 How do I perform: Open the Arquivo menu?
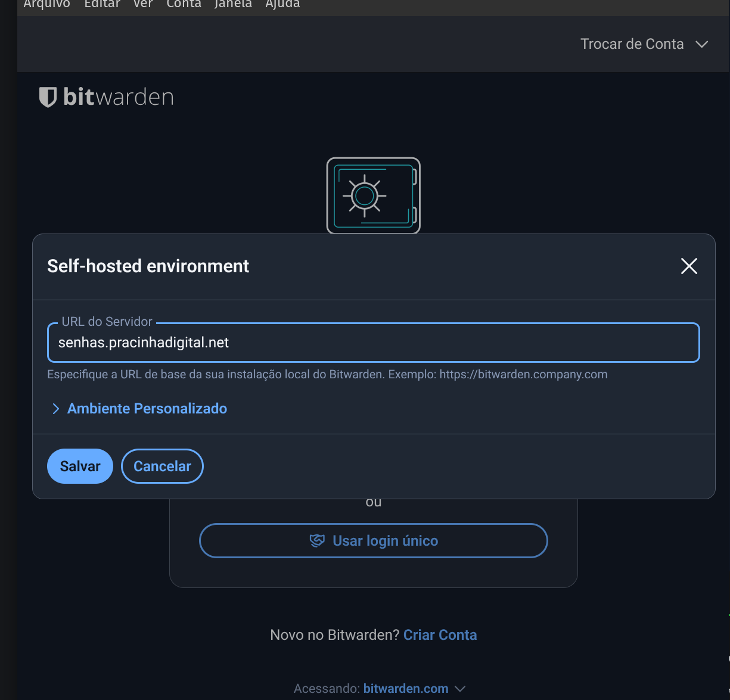tap(46, 5)
